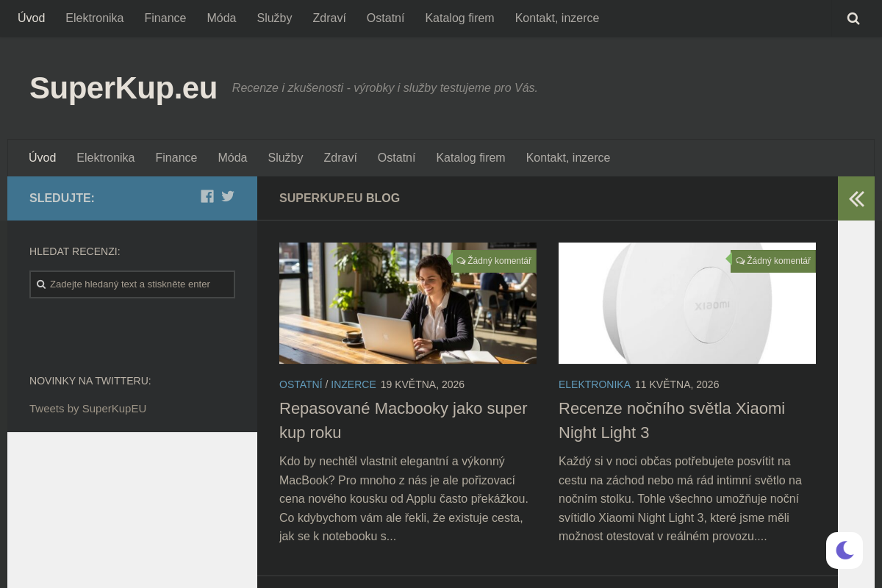Click the 'SUPERKUP.EU BLOG' heading

(x=340, y=198)
